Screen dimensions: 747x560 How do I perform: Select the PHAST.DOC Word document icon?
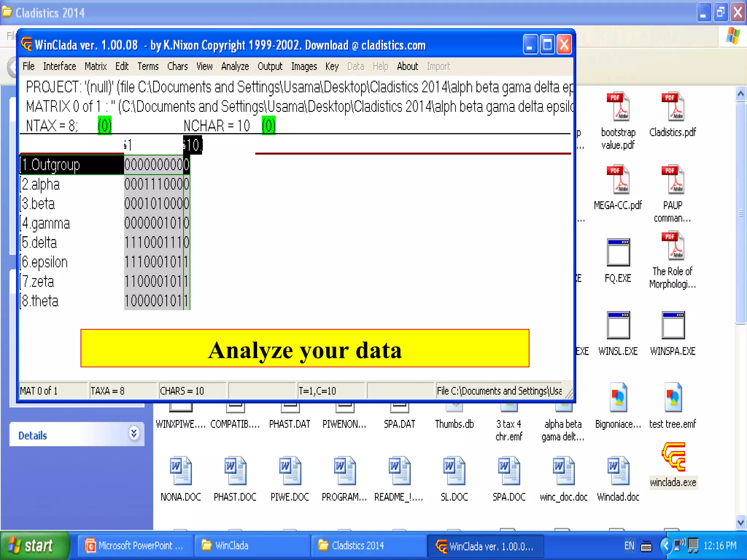pyautogui.click(x=235, y=470)
